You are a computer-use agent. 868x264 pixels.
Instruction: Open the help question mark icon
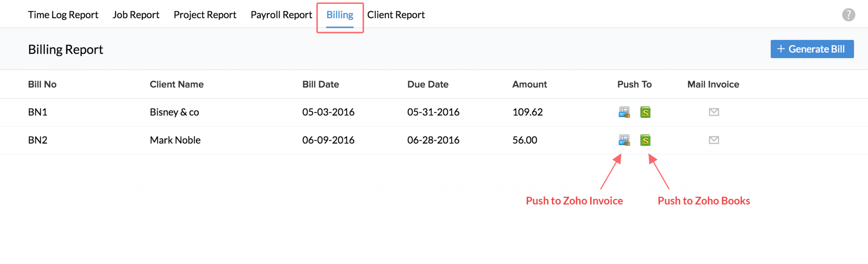(x=848, y=15)
